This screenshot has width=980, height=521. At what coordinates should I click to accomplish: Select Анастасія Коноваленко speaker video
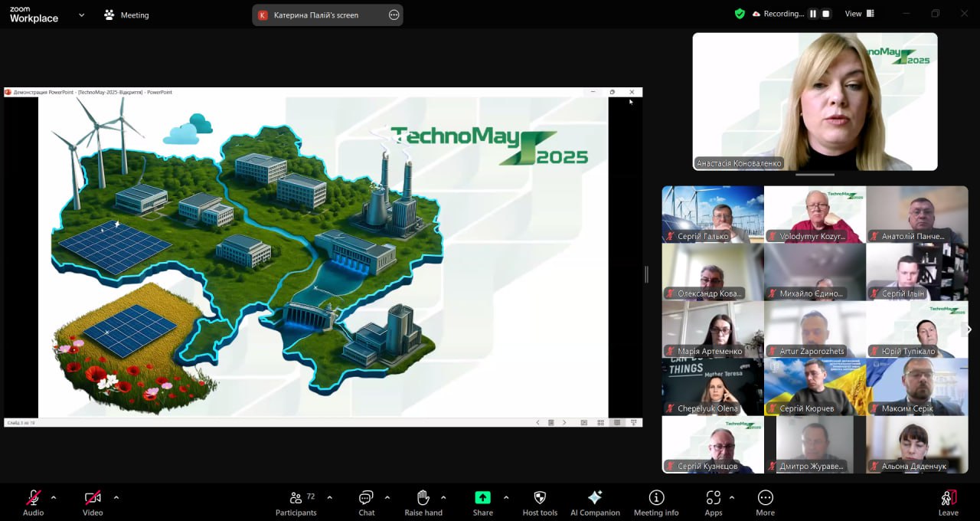(815, 101)
